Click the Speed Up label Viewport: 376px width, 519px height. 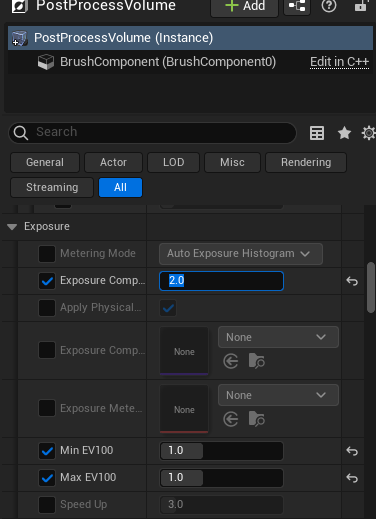coord(84,504)
